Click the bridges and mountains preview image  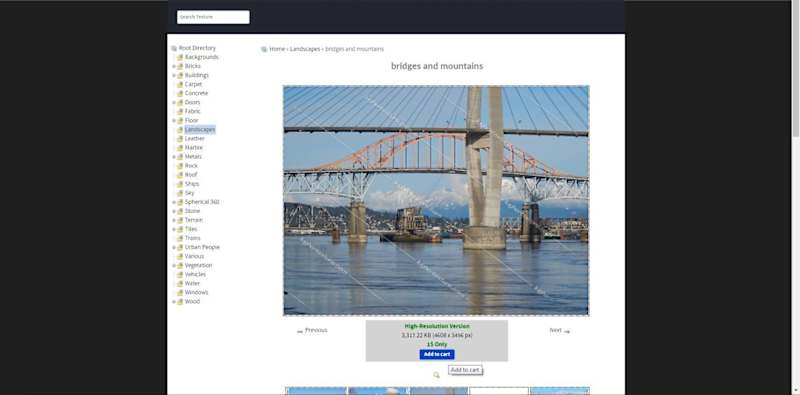coord(436,201)
